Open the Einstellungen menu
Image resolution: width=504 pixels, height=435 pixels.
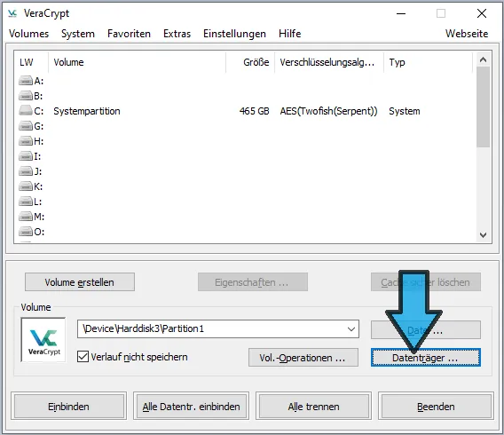pyautogui.click(x=234, y=34)
